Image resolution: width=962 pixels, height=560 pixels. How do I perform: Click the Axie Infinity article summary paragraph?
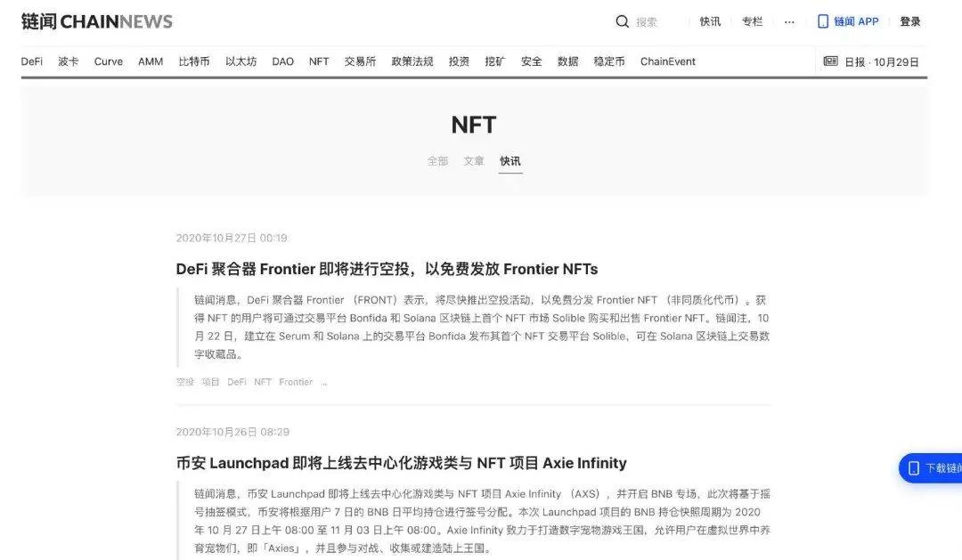[482, 521]
